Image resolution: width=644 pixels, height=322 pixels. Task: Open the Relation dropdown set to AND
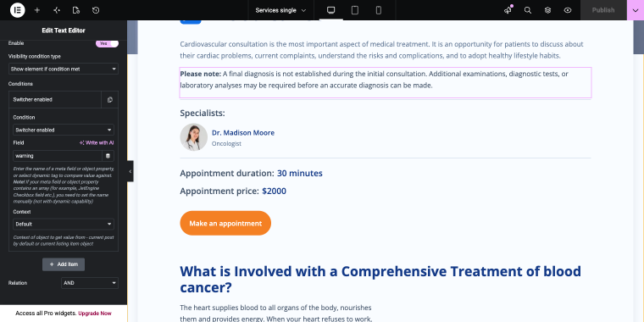[x=90, y=283]
